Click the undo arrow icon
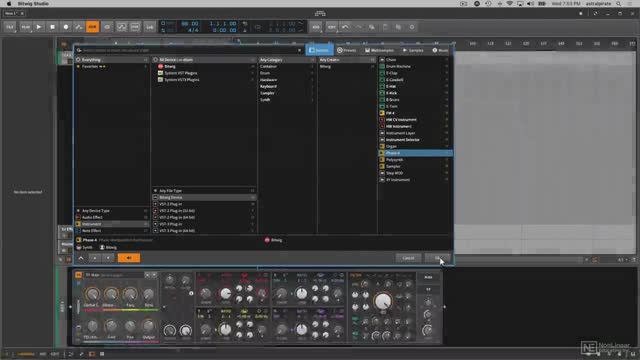The height and width of the screenshot is (360, 640). (x=345, y=27)
